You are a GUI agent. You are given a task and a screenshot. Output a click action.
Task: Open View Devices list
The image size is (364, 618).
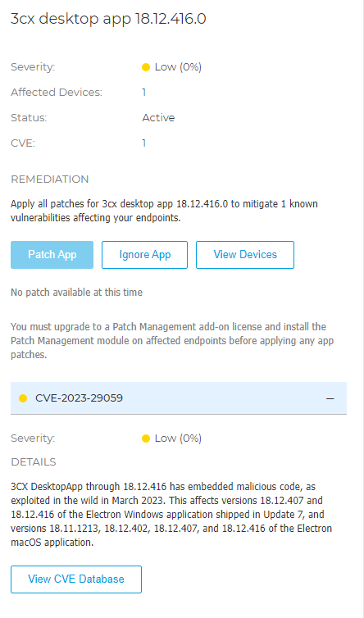(x=245, y=255)
